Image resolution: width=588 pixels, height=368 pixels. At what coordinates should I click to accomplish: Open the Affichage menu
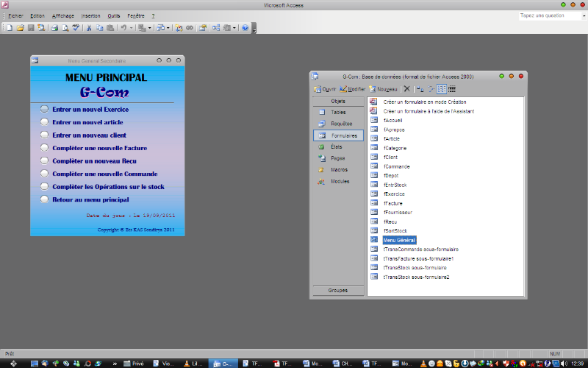(63, 15)
